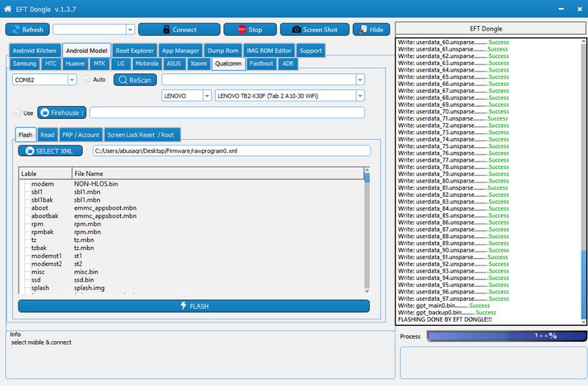Click the rawprogram0.xml path field
The width and height of the screenshot is (588, 386).
point(232,151)
